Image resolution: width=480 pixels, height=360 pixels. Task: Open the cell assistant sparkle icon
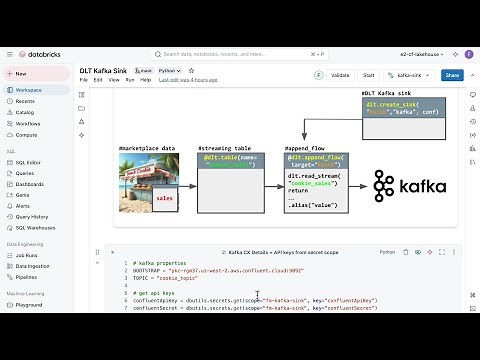(x=430, y=252)
